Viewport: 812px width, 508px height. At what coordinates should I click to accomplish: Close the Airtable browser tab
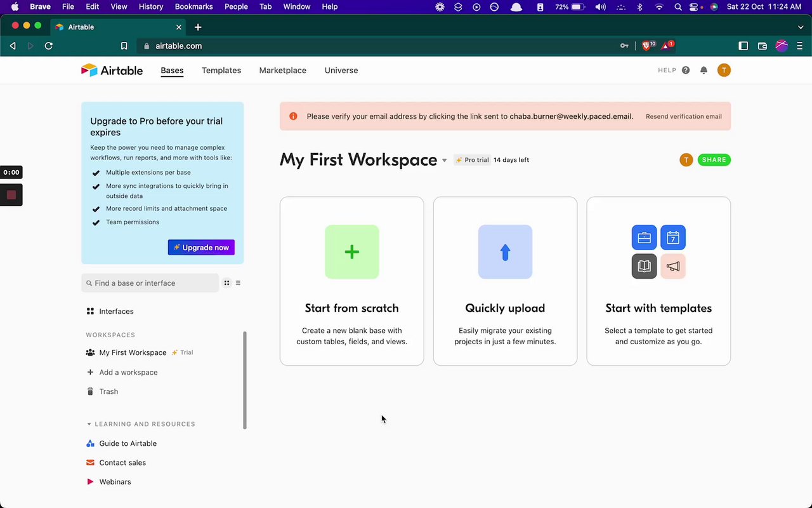179,27
